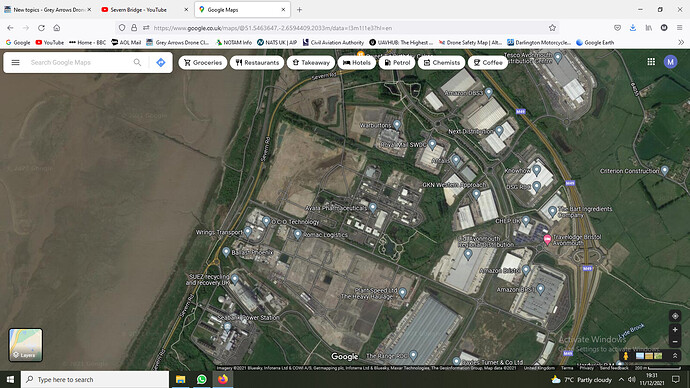Screen dimensions: 690x388
Task: Select the Amazon Bristol map marker
Action: [x=526, y=270]
